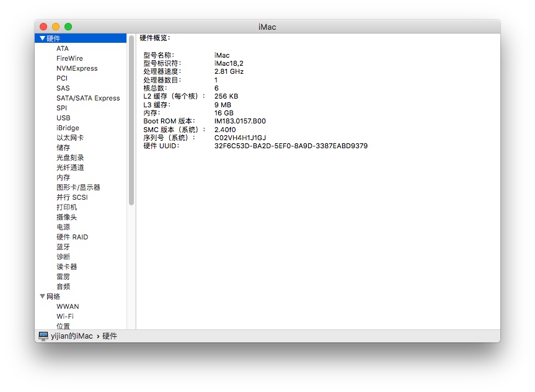
Task: Show 以太网卡 information
Action: 70,138
